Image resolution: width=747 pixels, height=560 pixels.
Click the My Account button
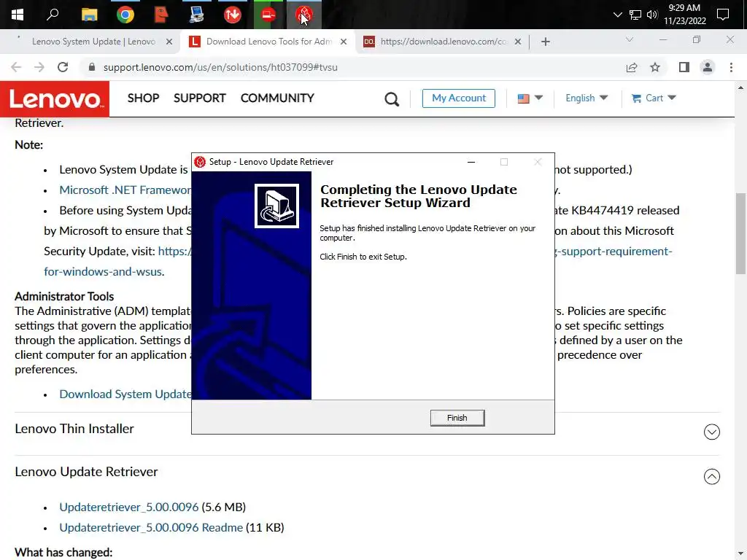[x=458, y=98]
